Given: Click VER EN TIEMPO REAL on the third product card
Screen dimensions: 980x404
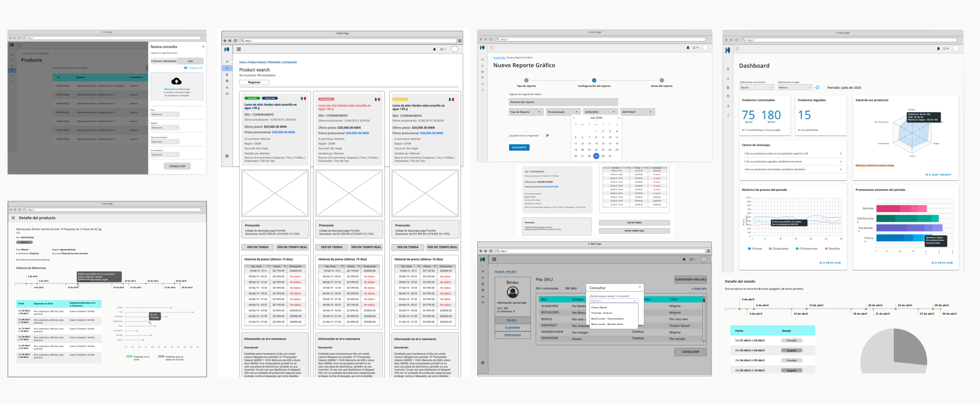Looking at the screenshot, I should coord(442,247).
